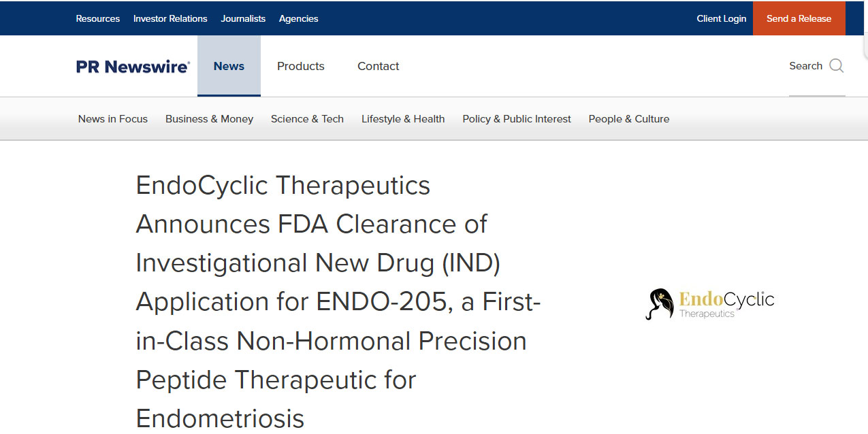
Task: Open the Journalists link
Action: (x=243, y=18)
